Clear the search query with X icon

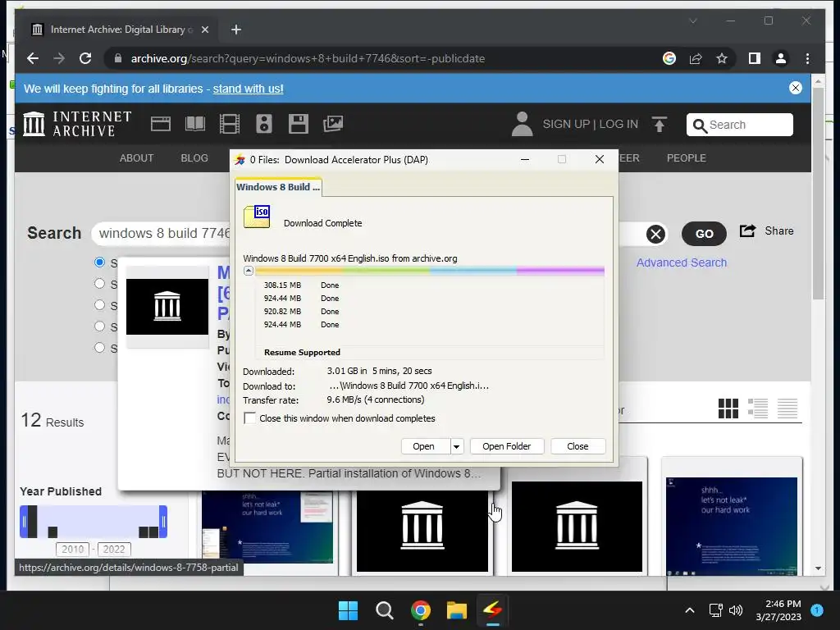tap(655, 234)
